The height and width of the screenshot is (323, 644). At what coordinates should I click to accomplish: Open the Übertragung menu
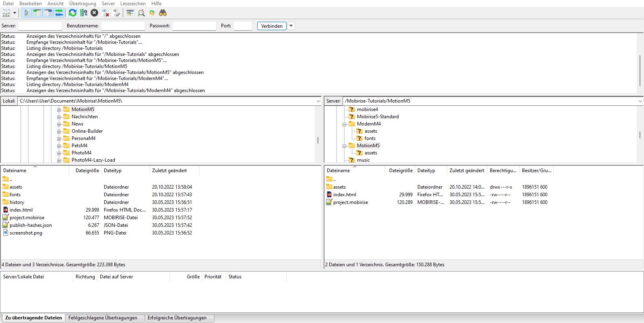[83, 4]
